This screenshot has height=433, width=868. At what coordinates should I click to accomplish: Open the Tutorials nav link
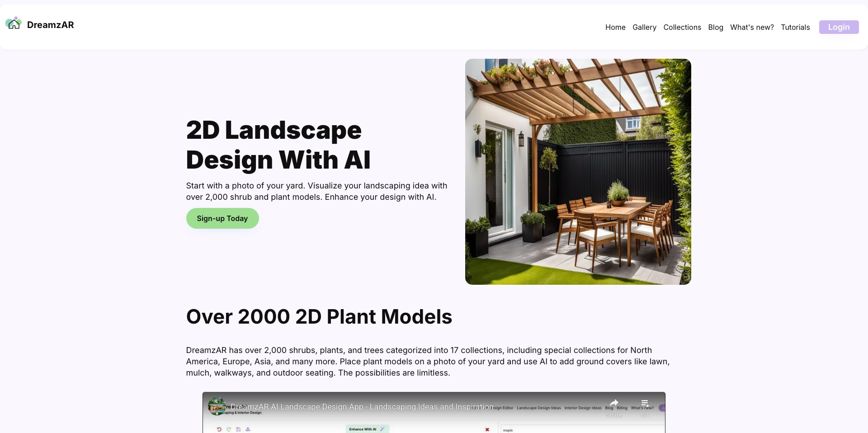795,27
